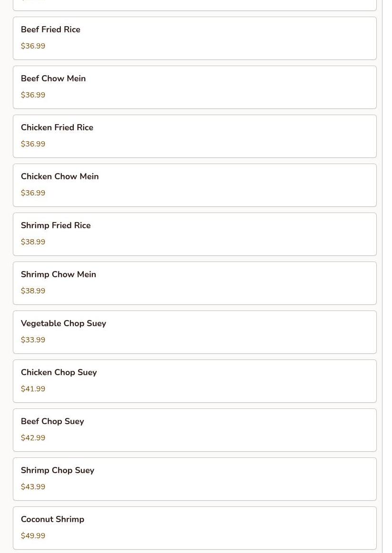Open the Beef Chop Suey item
This screenshot has width=392, height=553.
pyautogui.click(x=195, y=430)
